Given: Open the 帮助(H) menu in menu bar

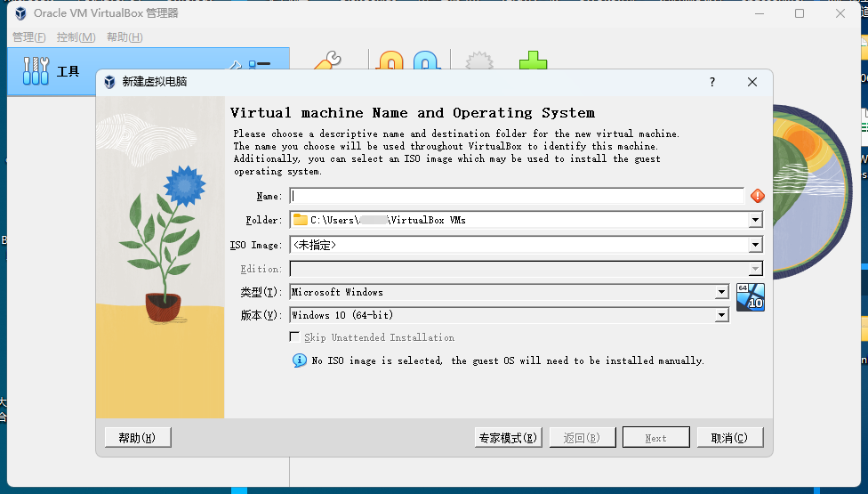Looking at the screenshot, I should tap(125, 37).
